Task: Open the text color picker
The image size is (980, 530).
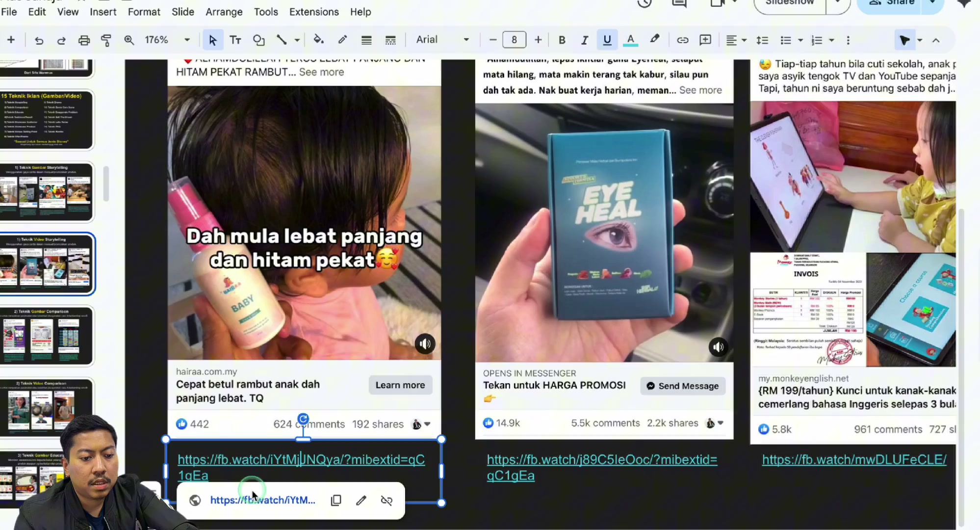Action: 631,40
